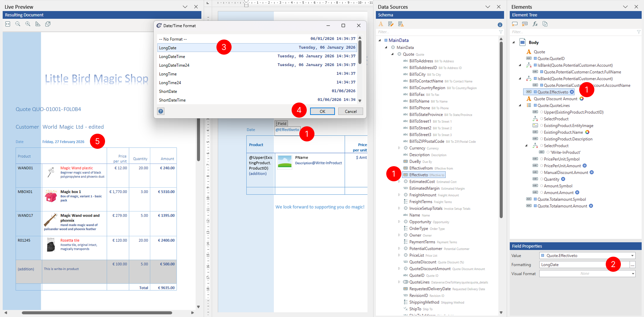Expand the QuoteLines node in Schema
Viewport: 644px width, 317px height.
(x=399, y=282)
